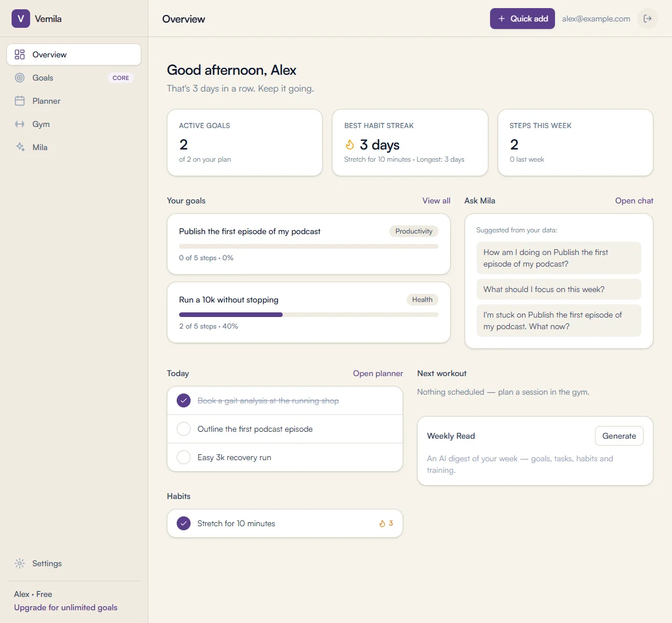This screenshot has height=623, width=672.
Task: Click the flame streak icon on Stretch habit
Action: pyautogui.click(x=382, y=523)
